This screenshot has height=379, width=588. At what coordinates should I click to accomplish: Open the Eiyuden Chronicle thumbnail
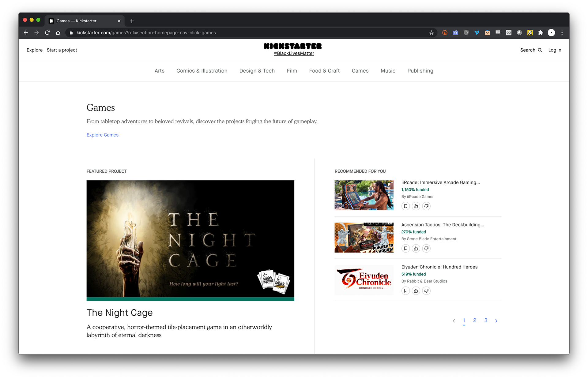(x=364, y=280)
